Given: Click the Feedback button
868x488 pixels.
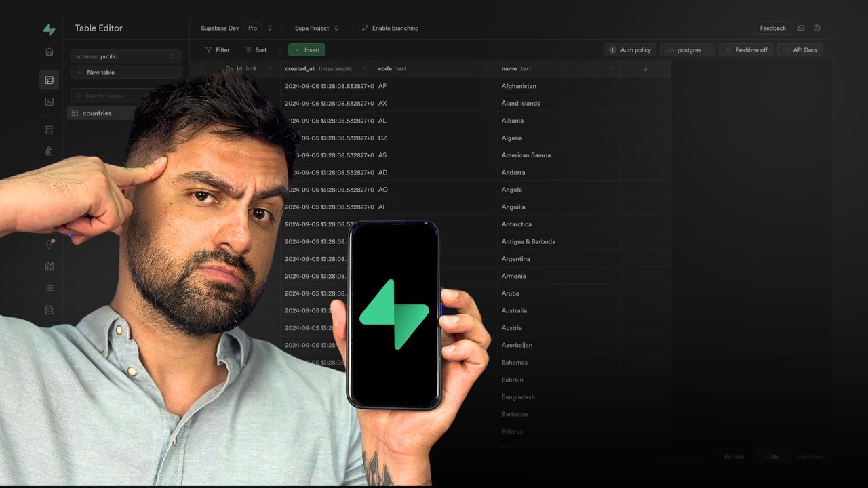Looking at the screenshot, I should click(772, 28).
